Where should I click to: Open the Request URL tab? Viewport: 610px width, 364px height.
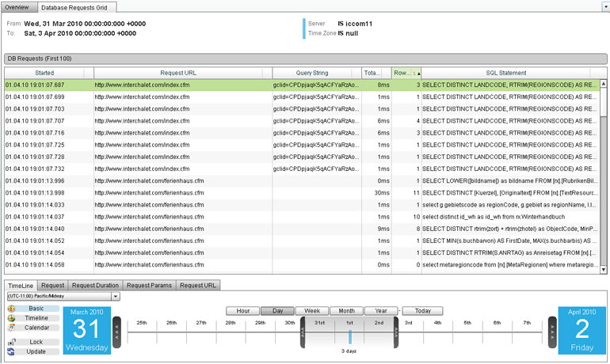pos(198,285)
